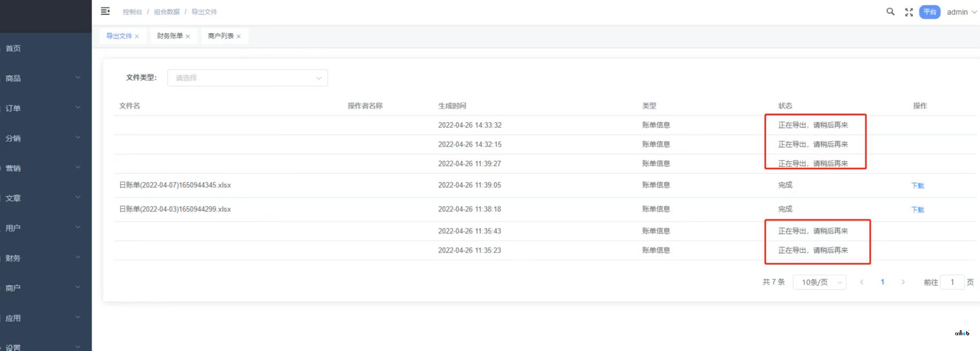The height and width of the screenshot is (351, 980).
Task: Download the 日账单(2022-04-03) file
Action: click(917, 210)
